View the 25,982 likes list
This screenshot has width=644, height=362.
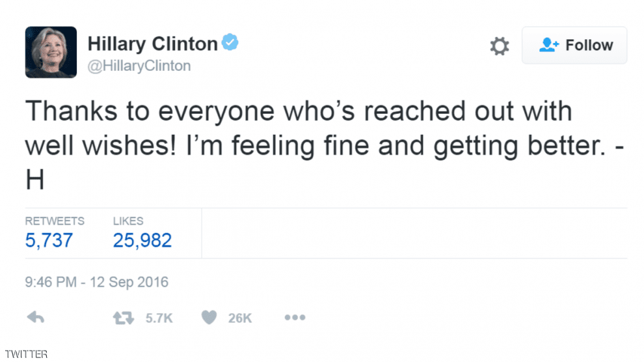pos(142,240)
